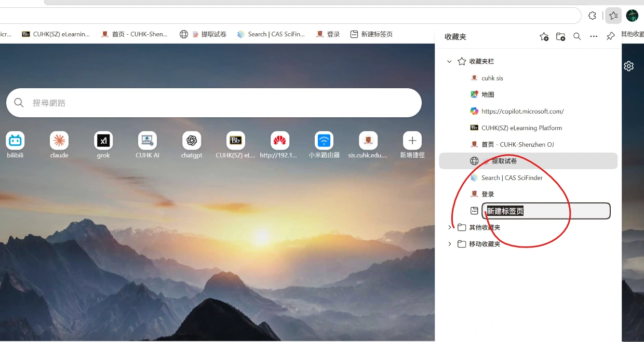The width and height of the screenshot is (644, 342).
Task: Click the 其他收藏夹 folder label
Action: click(485, 227)
